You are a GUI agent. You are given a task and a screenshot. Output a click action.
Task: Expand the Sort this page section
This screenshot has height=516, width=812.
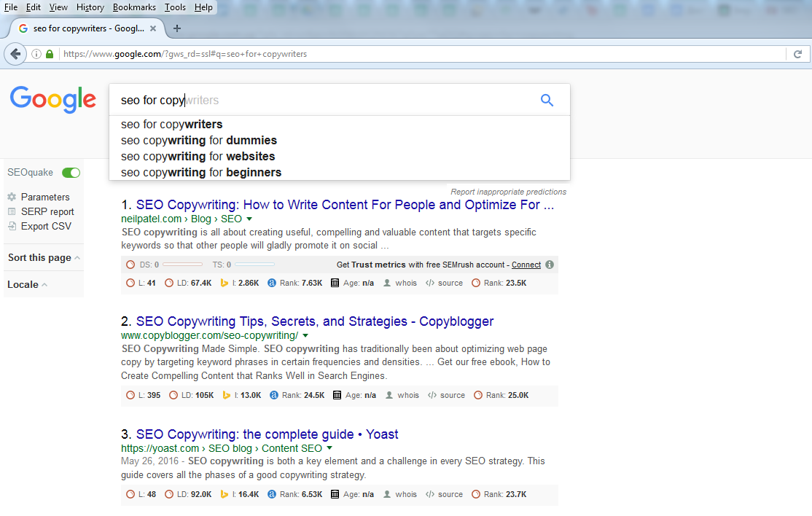[x=44, y=257]
